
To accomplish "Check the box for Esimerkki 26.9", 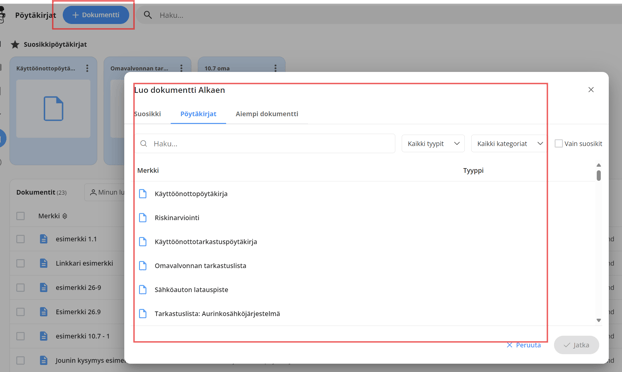I will [x=20, y=312].
